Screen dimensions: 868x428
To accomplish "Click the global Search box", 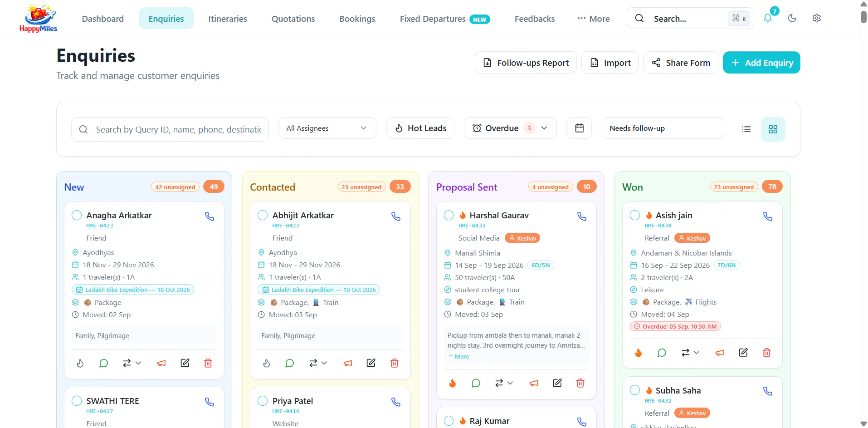I will tap(690, 19).
